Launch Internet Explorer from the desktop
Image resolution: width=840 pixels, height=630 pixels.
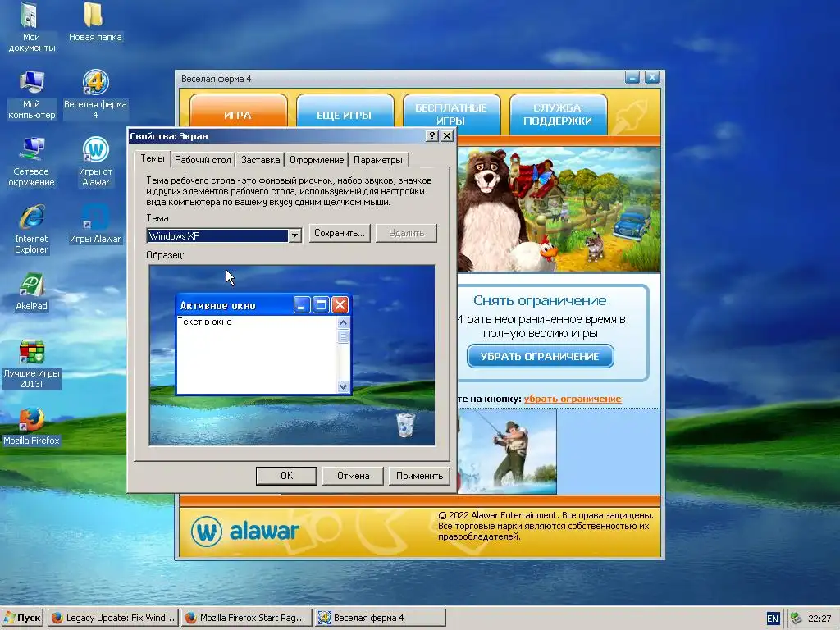(31, 229)
